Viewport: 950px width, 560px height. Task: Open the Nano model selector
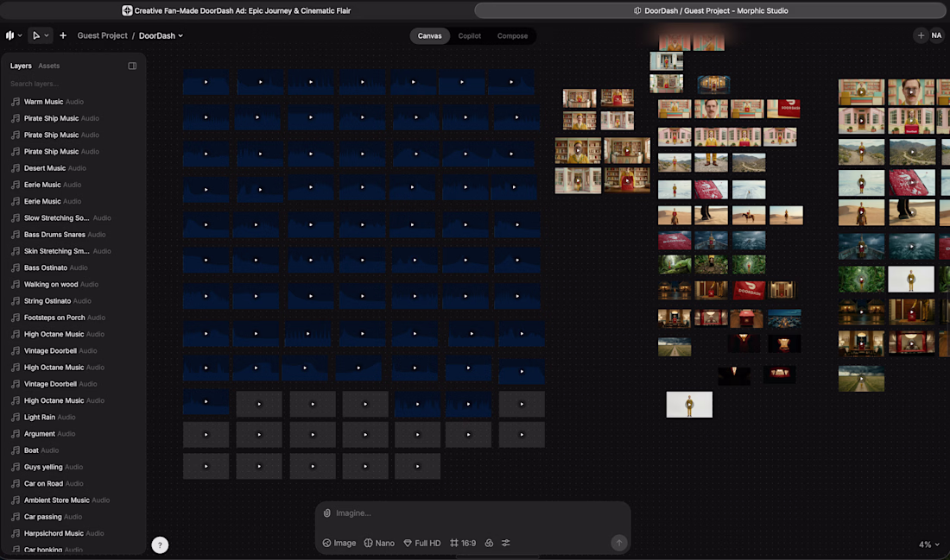(x=379, y=543)
